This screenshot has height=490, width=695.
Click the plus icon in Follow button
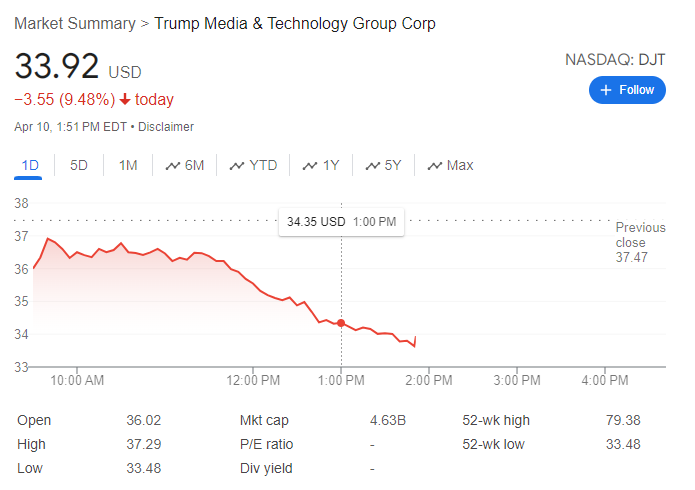click(606, 90)
